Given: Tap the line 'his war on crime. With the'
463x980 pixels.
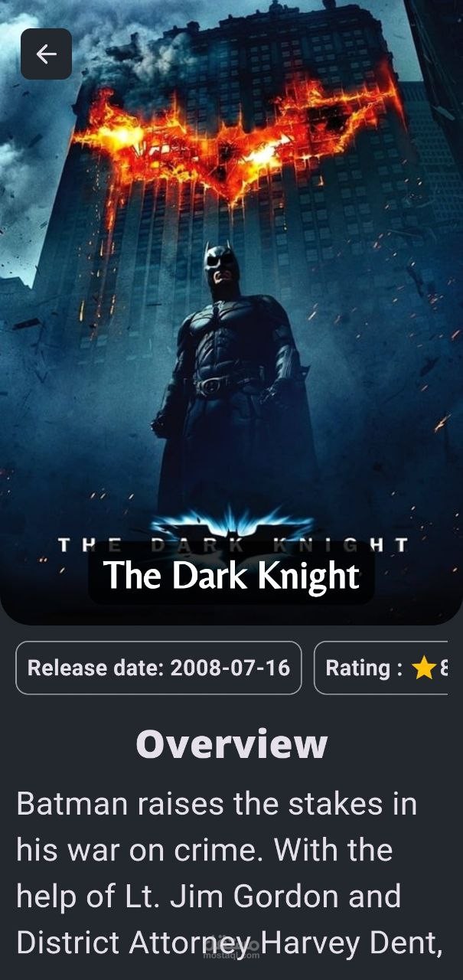Looking at the screenshot, I should click(204, 850).
